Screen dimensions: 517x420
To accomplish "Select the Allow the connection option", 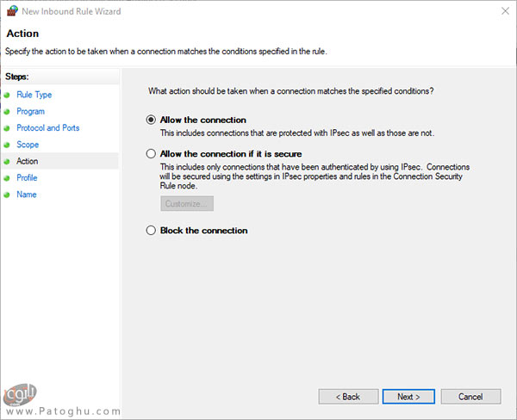I will pyautogui.click(x=152, y=120).
